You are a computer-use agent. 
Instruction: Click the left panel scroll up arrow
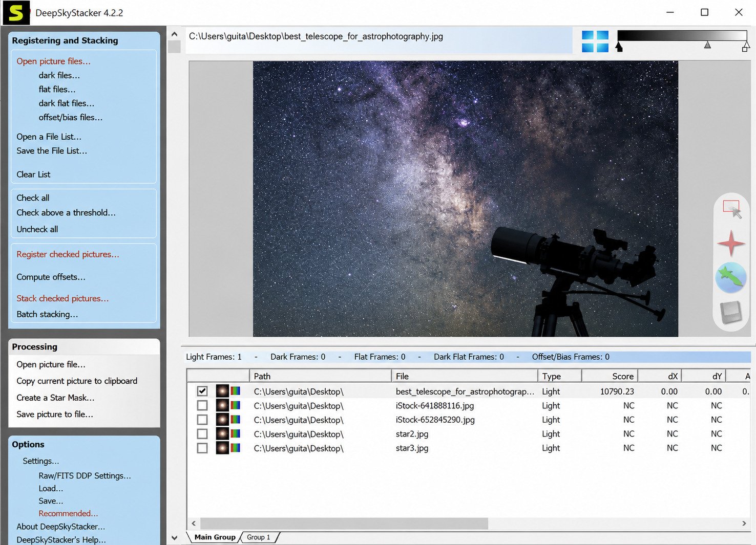[x=174, y=34]
